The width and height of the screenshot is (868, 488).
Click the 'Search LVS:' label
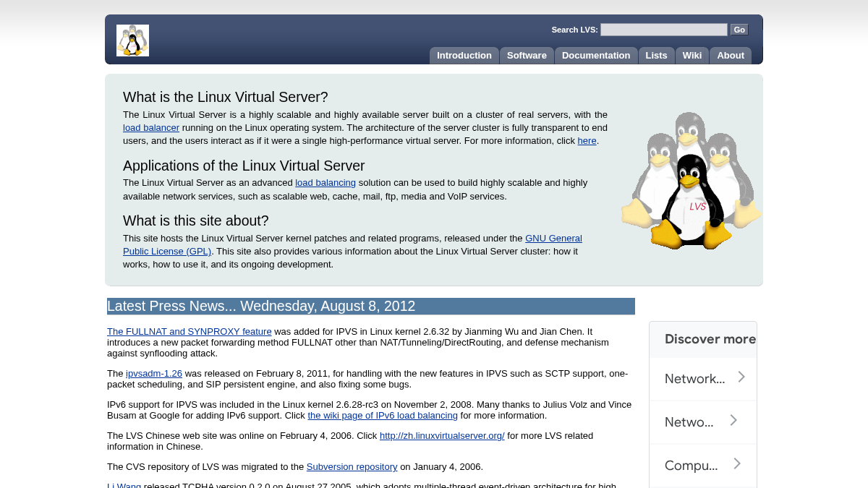click(x=574, y=30)
